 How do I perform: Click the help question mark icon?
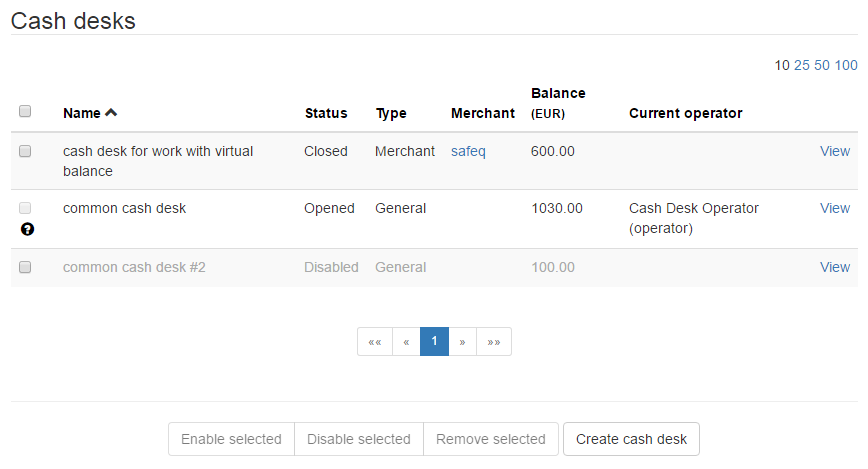pos(27,229)
